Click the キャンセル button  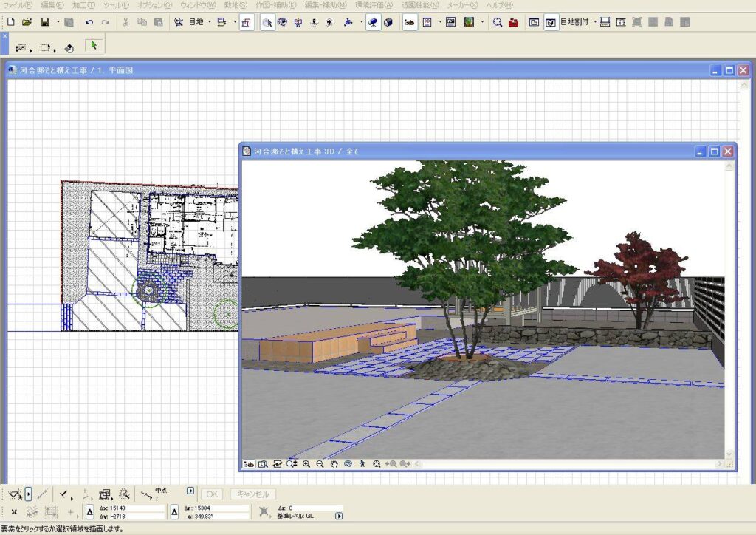point(253,494)
